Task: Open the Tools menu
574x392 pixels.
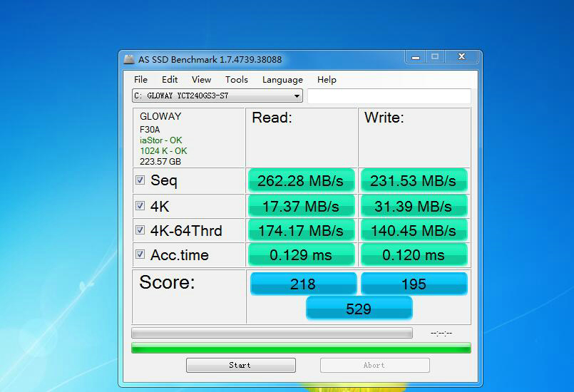Action: coord(237,79)
